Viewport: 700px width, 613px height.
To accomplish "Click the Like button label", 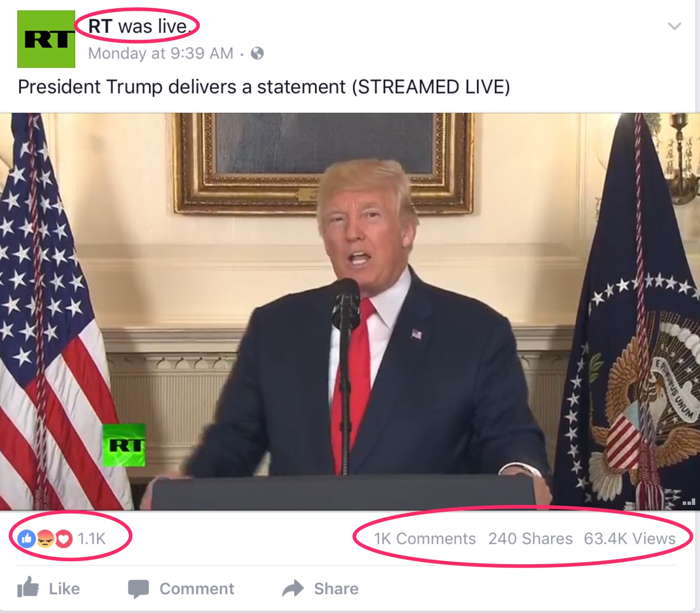I will (64, 589).
